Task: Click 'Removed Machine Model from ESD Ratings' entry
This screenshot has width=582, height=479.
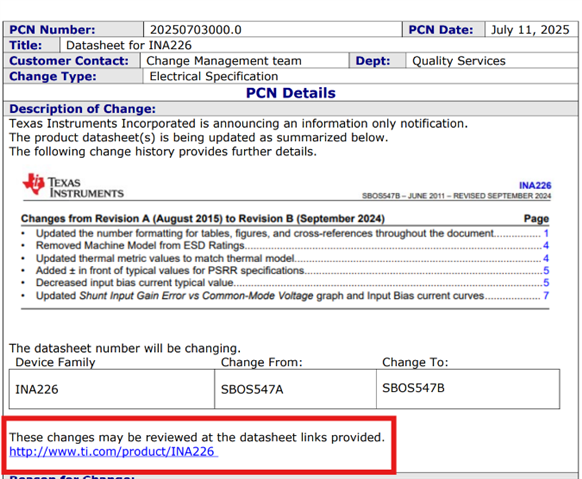Action: tap(140, 246)
